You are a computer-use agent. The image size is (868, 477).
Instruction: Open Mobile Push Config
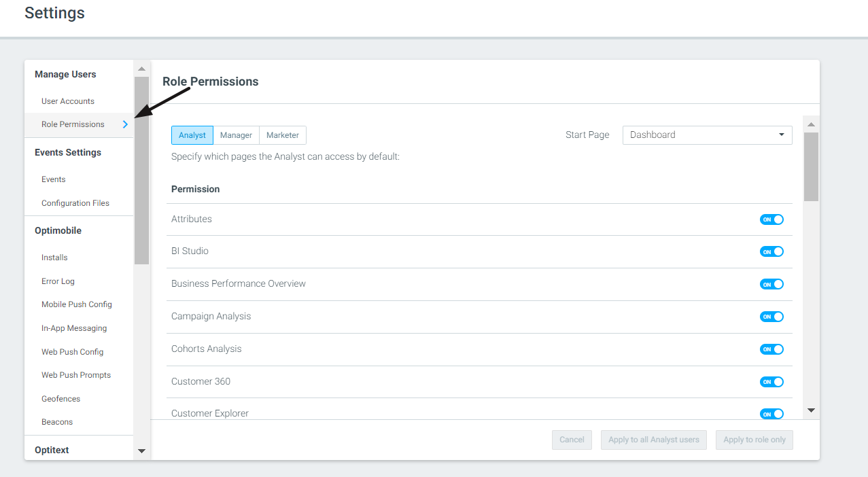click(77, 304)
